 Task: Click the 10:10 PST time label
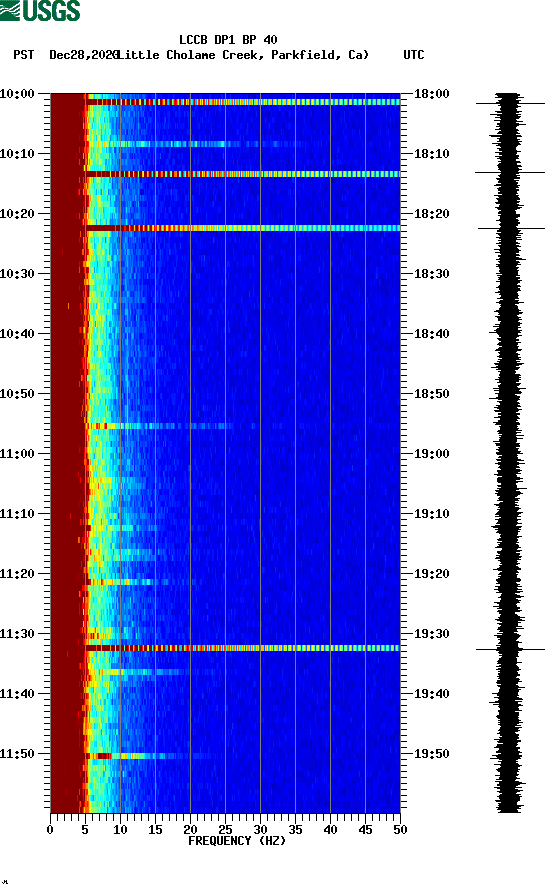pyautogui.click(x=17, y=154)
